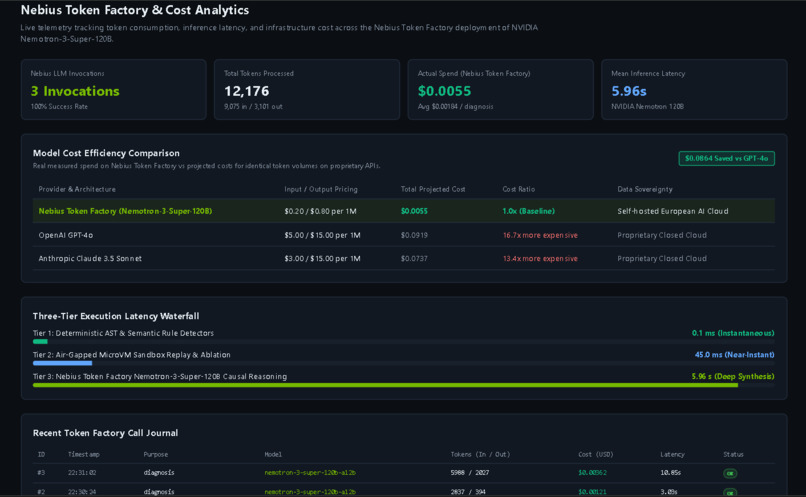
Task: Click 'Proprietary Closed Cloud' in the GPT-4o row
Action: pos(662,235)
